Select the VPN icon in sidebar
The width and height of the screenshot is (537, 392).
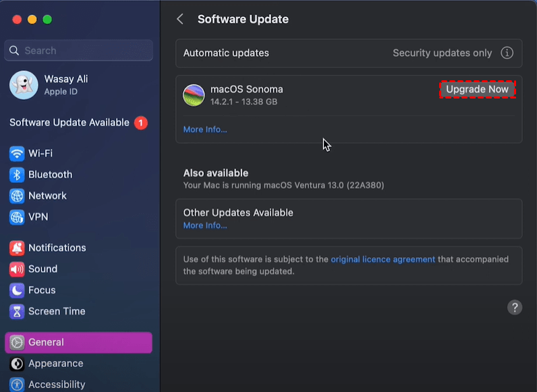point(17,217)
